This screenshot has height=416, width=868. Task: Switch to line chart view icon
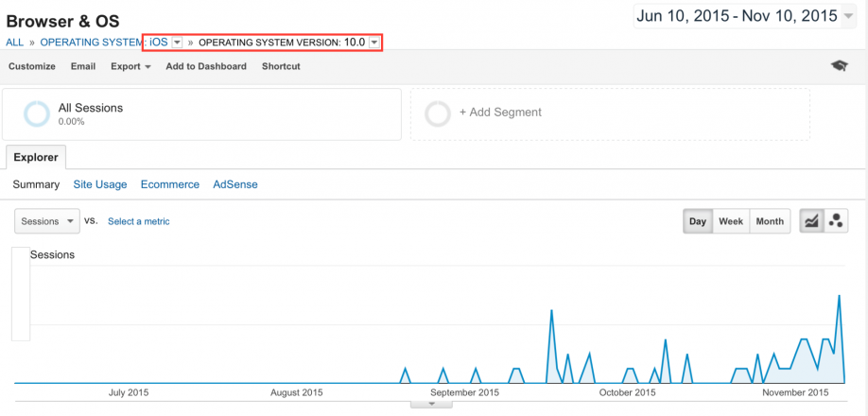click(811, 221)
